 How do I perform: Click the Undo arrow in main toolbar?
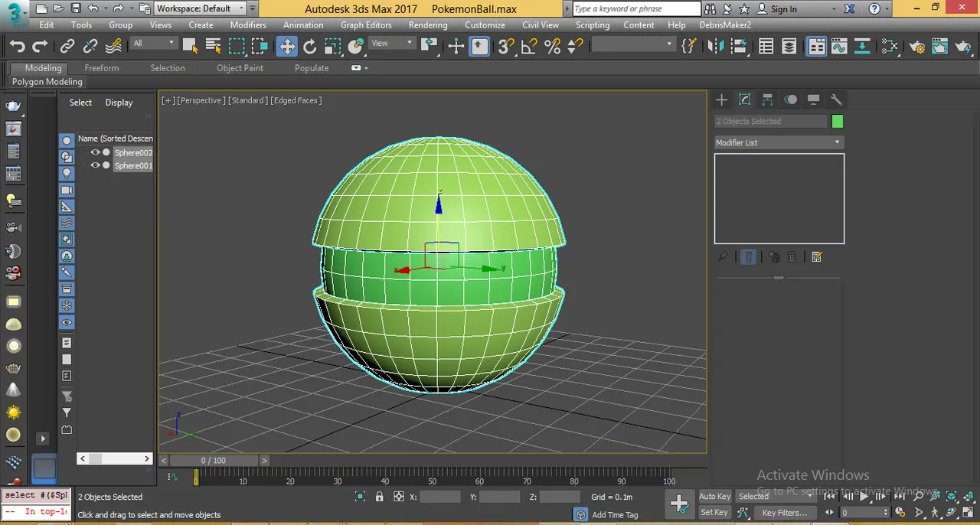[18, 47]
